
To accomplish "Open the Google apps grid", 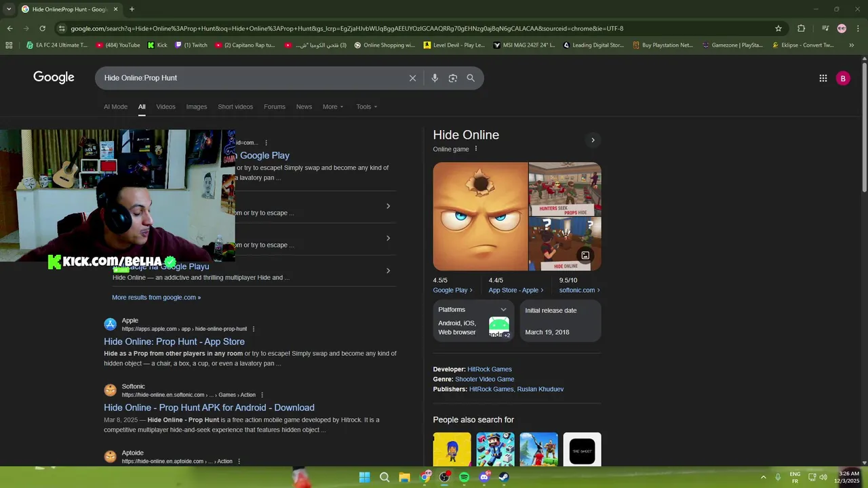I will tap(823, 78).
